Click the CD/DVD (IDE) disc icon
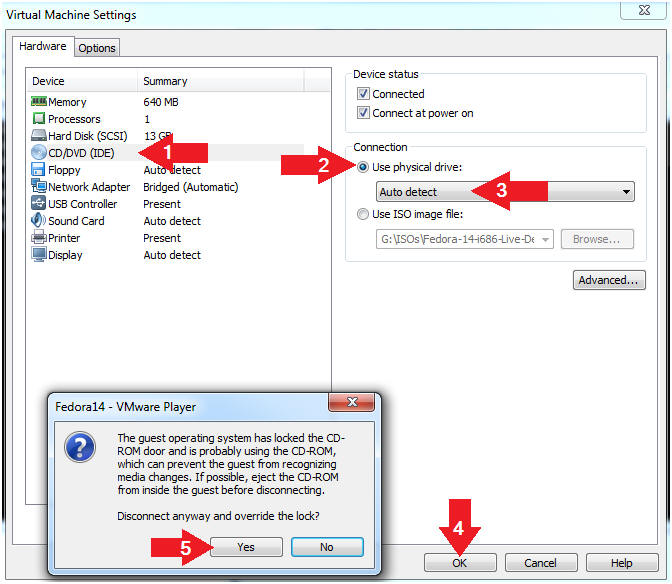Image resolution: width=672 pixels, height=584 pixels. pos(39,153)
